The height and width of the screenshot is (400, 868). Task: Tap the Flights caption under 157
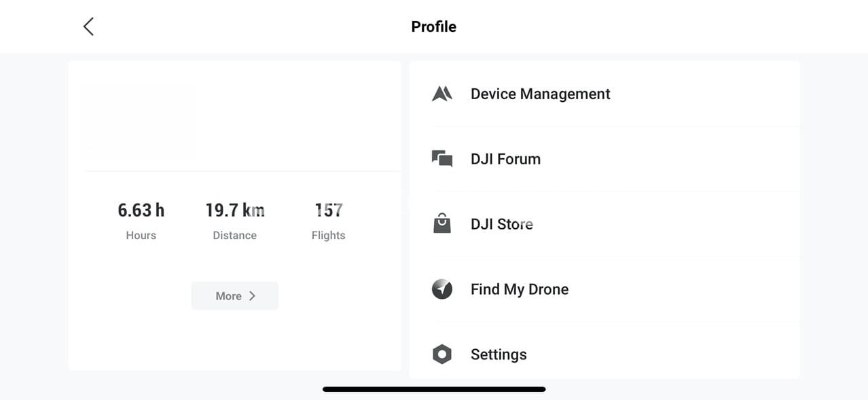pos(328,236)
